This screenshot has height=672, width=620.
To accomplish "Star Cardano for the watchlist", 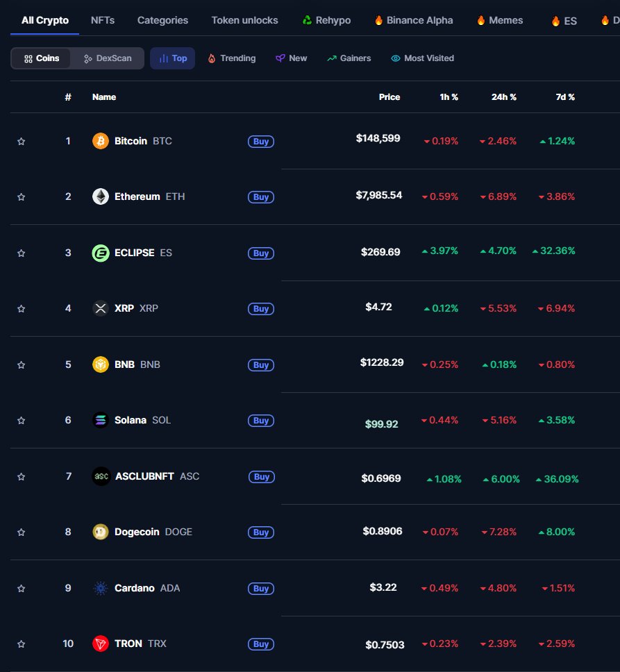I will pyautogui.click(x=21, y=589).
